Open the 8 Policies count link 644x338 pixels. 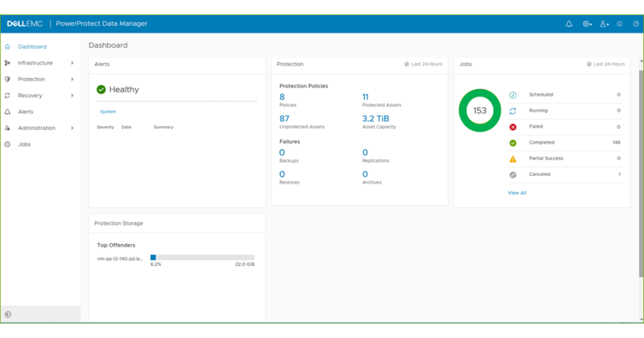(282, 97)
